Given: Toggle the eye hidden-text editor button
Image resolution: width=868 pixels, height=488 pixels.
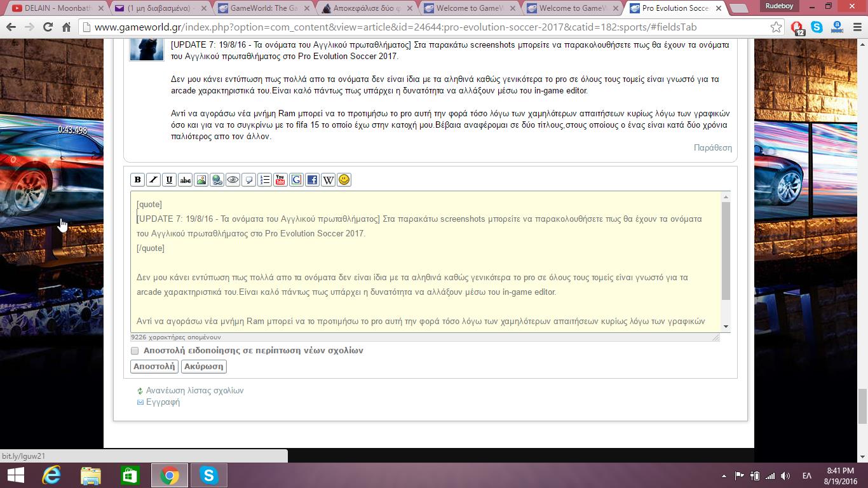Looking at the screenshot, I should pos(233,180).
